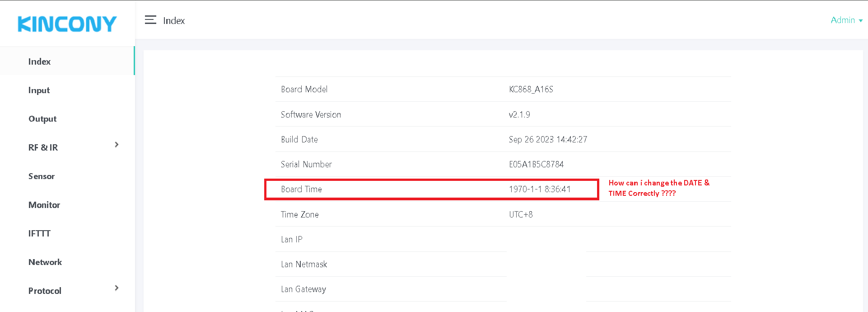The height and width of the screenshot is (312, 868).
Task: Open the Input page
Action: (x=39, y=90)
